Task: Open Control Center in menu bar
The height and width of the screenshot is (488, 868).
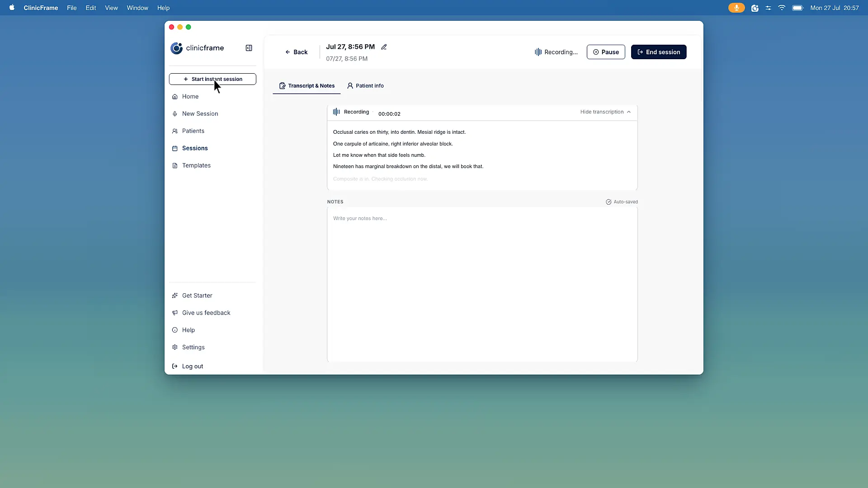Action: coord(768,8)
